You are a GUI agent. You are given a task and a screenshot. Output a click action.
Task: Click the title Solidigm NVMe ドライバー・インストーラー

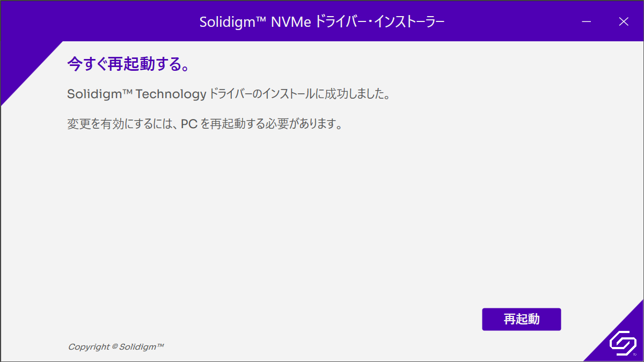tap(322, 21)
